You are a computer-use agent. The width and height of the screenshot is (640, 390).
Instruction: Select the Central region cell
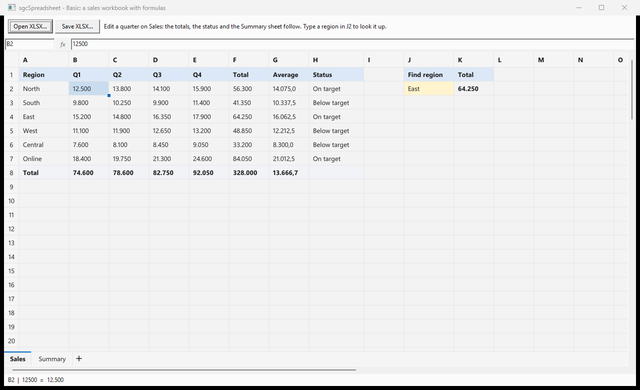44,145
